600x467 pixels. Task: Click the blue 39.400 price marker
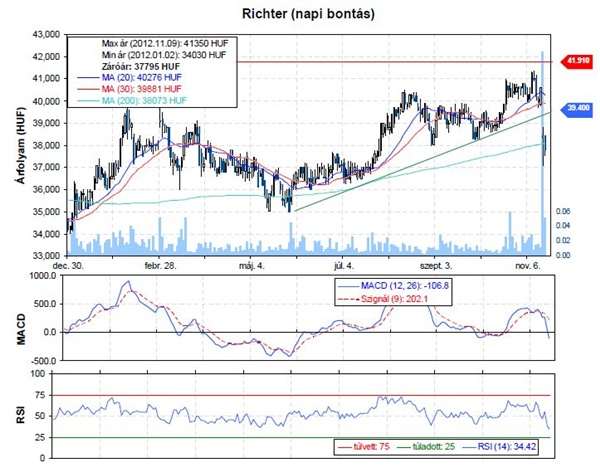point(577,108)
